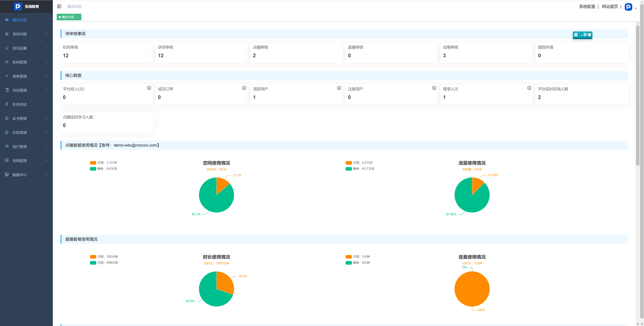Toggle 已用: 1.37GB legend in 空间使用情况
Image resolution: width=644 pixels, height=326 pixels.
coord(103,163)
